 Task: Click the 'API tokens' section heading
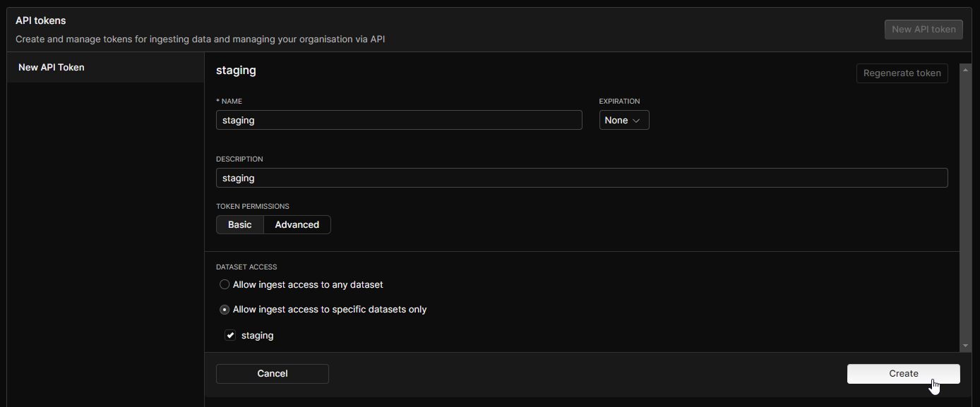(41, 21)
